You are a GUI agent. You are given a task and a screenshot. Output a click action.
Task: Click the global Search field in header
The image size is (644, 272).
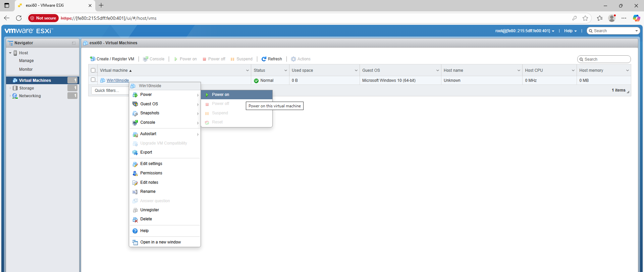click(613, 31)
